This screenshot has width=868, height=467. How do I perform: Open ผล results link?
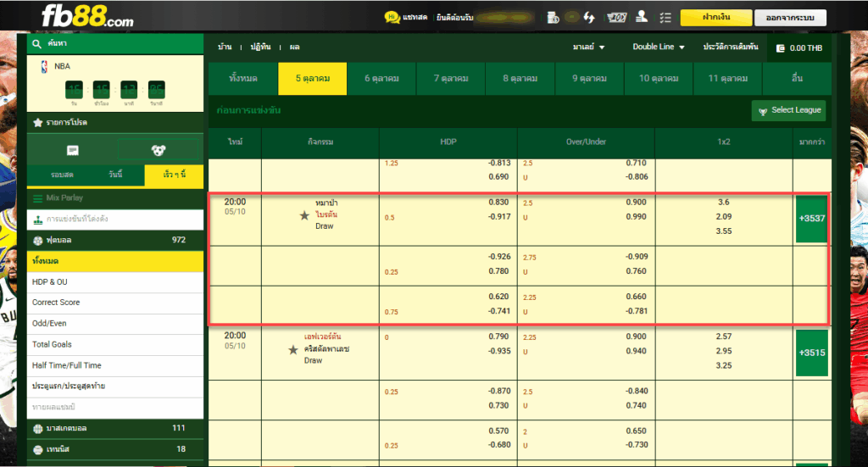pos(294,47)
